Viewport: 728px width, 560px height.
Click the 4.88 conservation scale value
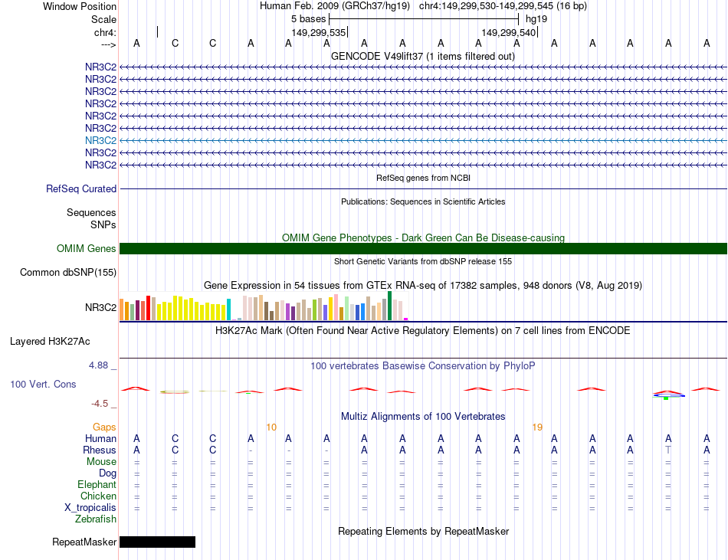[98, 365]
